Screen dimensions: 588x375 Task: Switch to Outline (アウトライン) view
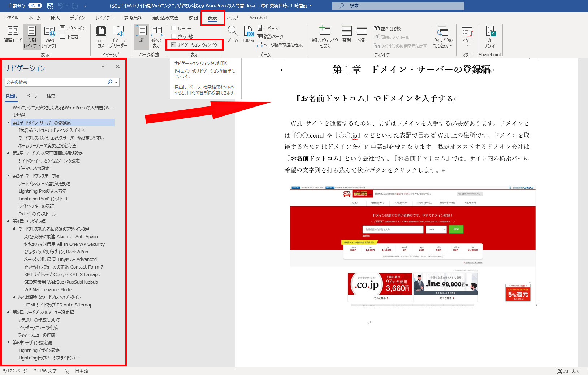(73, 28)
